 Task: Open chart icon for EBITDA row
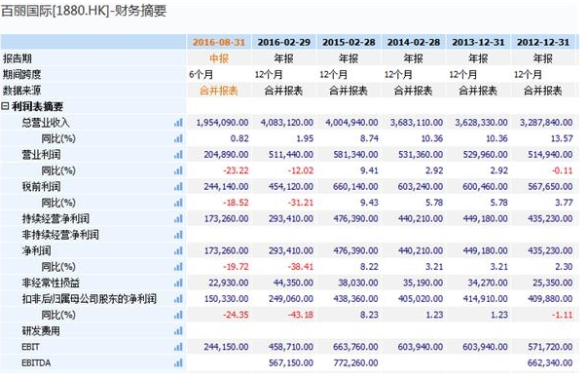click(x=178, y=362)
